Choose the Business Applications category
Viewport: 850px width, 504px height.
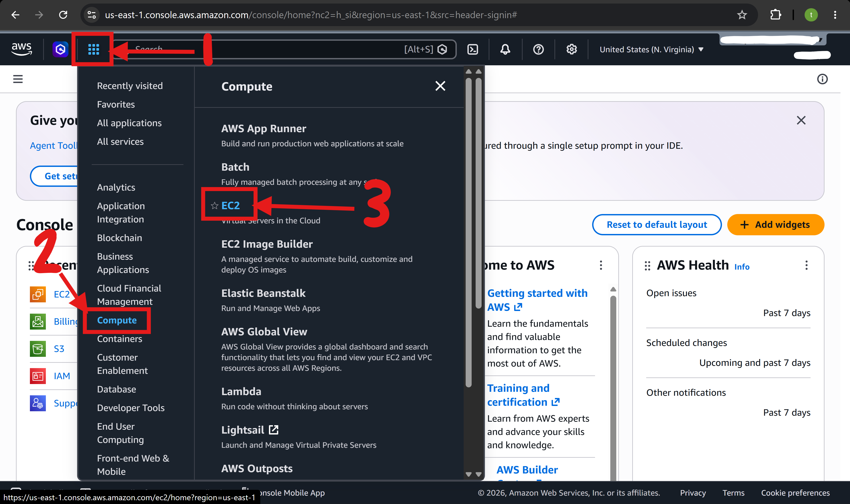[123, 263]
